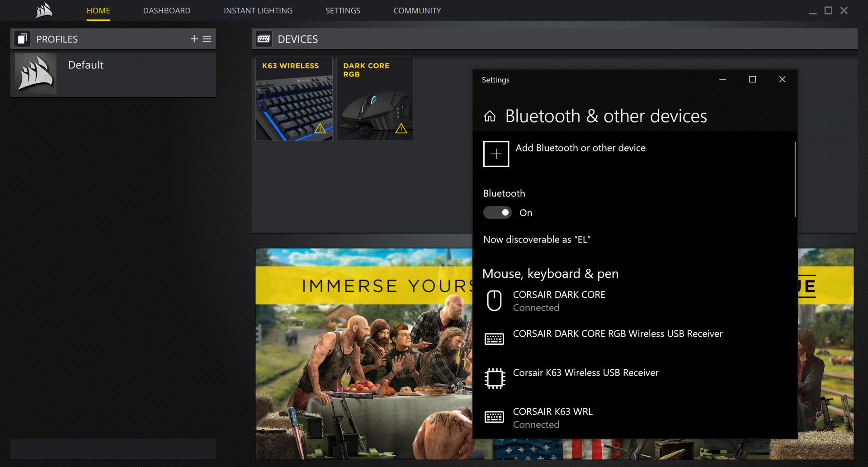Open the profiles hamburger menu
This screenshot has height=467, width=868.
point(207,39)
